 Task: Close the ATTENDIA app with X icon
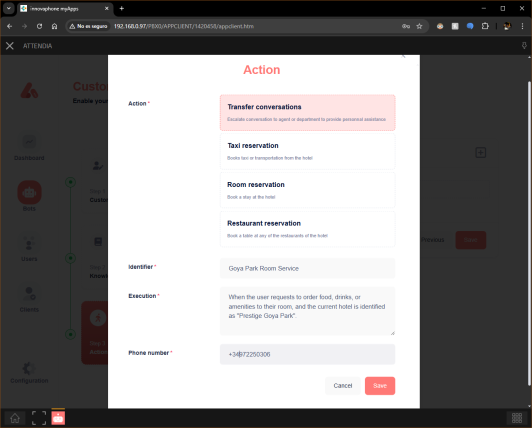pyautogui.click(x=10, y=46)
